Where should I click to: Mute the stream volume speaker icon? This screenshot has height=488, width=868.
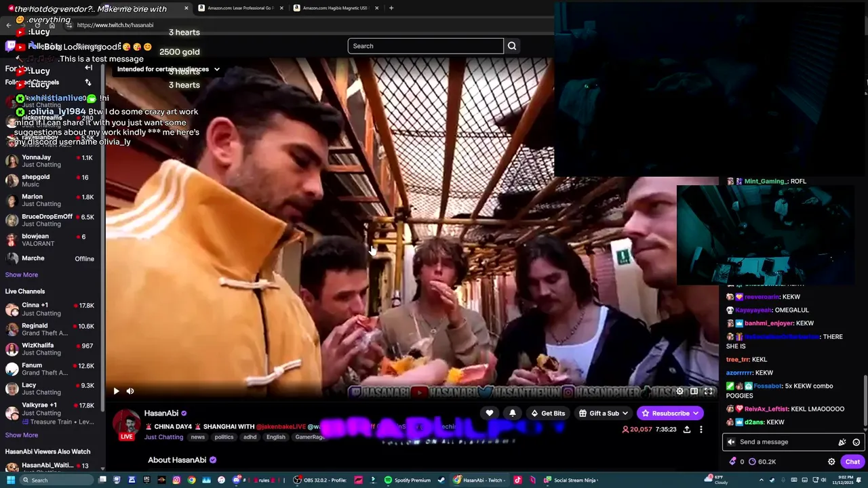pos(130,391)
